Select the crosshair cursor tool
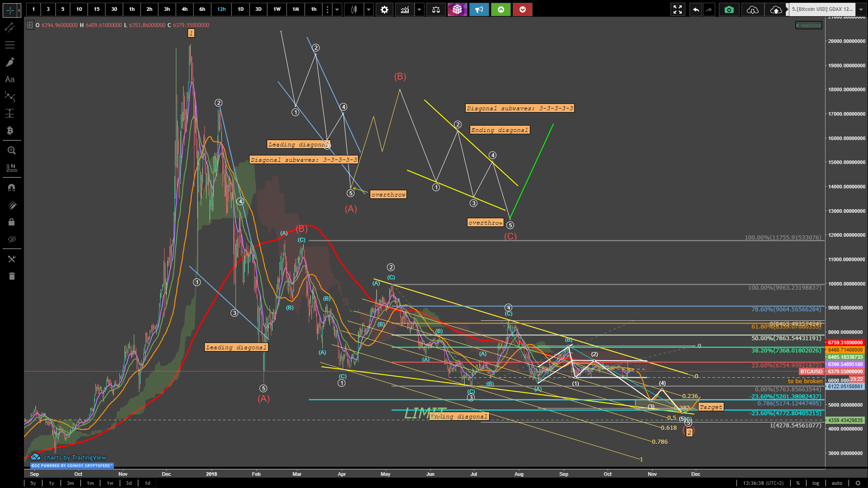The image size is (868, 488). (9, 9)
